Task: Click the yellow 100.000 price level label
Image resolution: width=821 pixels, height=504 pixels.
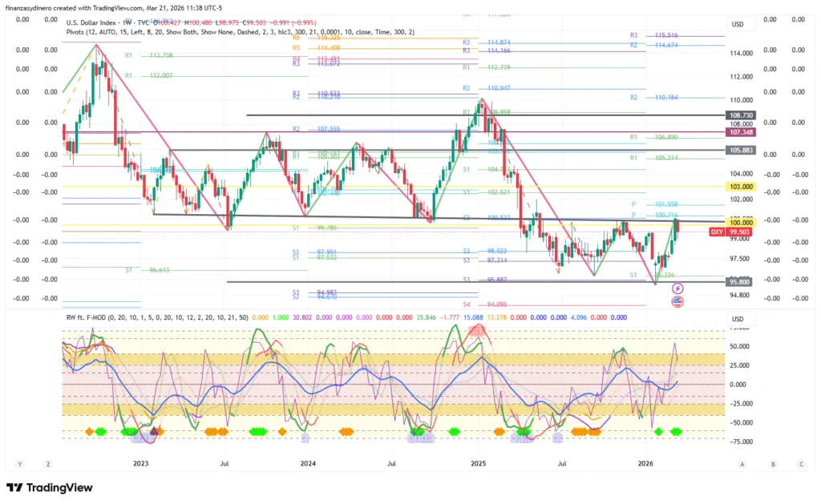Action: [738, 221]
